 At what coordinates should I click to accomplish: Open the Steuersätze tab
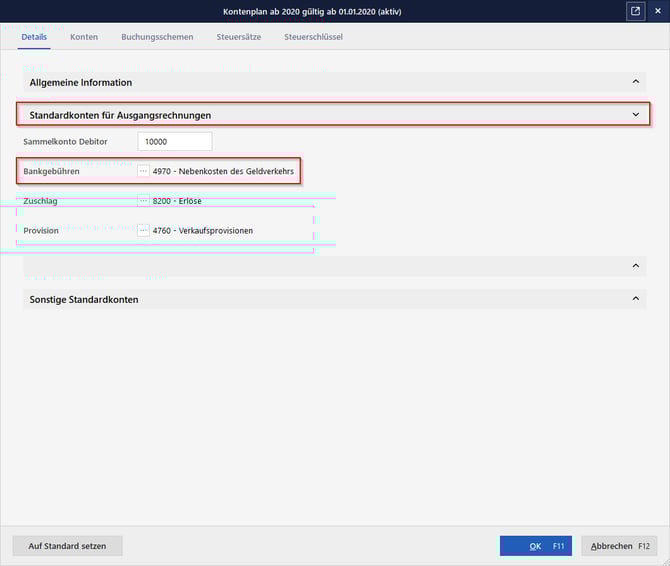point(239,37)
